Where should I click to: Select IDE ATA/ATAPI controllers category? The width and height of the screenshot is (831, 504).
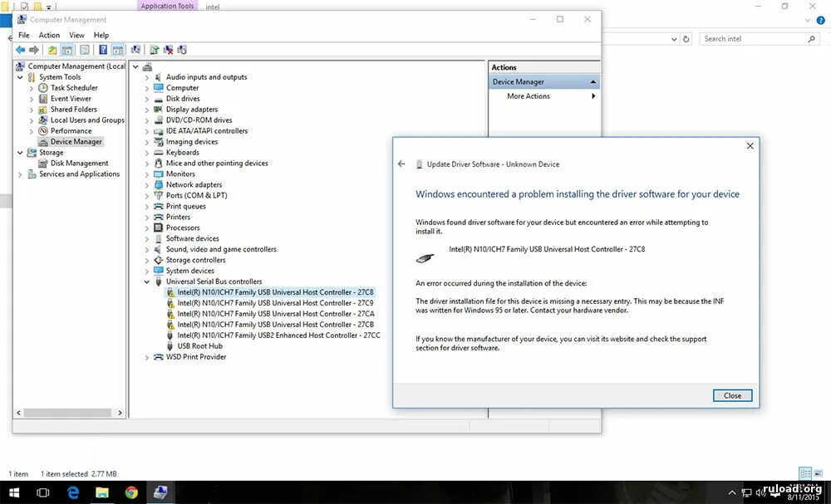[x=207, y=130]
